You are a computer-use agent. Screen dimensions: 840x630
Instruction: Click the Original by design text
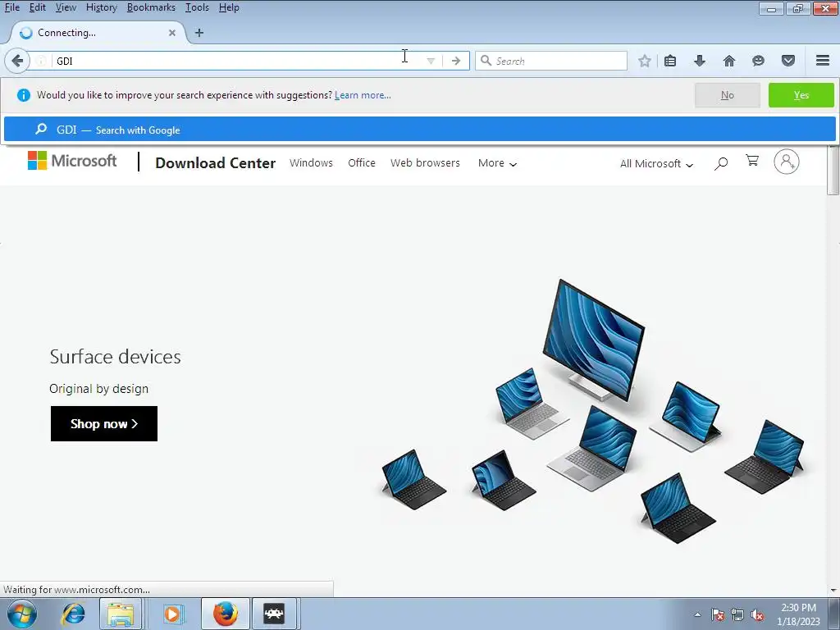(98, 388)
